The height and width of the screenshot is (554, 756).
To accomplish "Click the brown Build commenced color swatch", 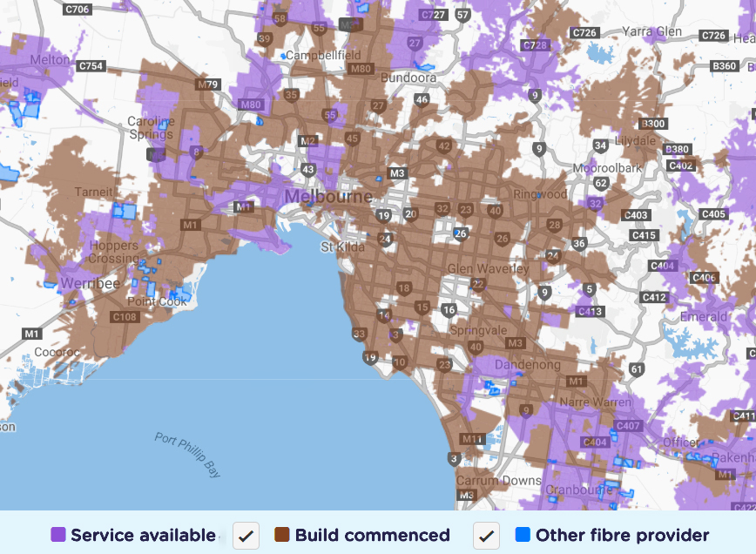I will point(284,535).
